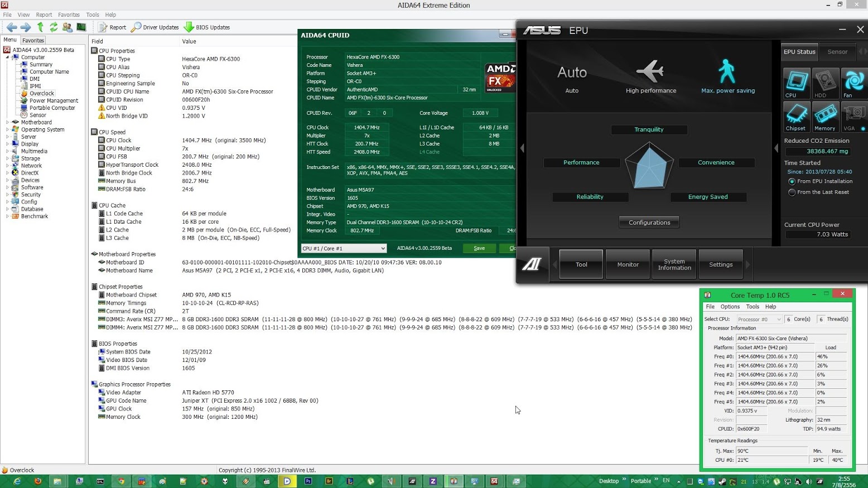Go forward with the AIDA64 Forward arrow
The height and width of the screenshot is (488, 868).
point(26,27)
